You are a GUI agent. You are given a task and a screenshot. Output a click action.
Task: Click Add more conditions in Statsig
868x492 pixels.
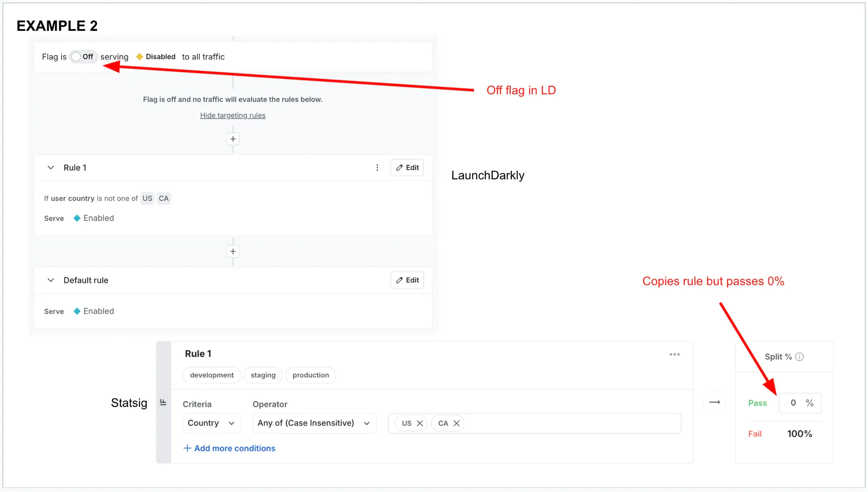click(x=229, y=448)
